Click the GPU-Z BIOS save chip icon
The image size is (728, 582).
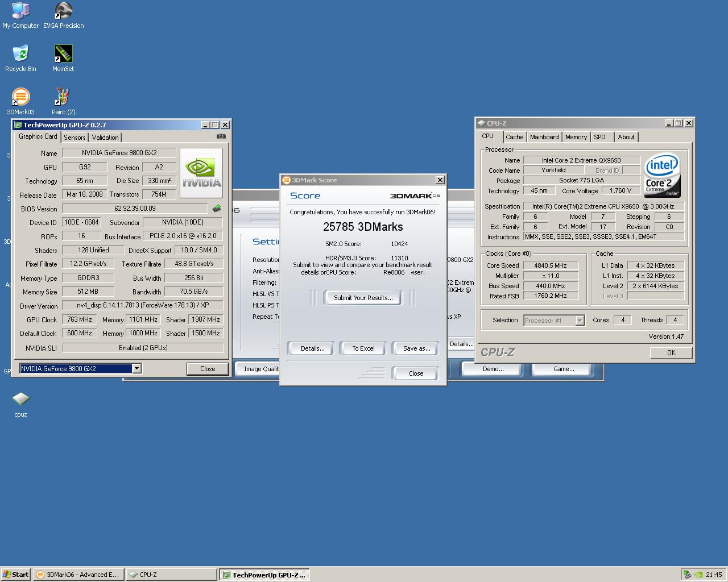(x=217, y=209)
